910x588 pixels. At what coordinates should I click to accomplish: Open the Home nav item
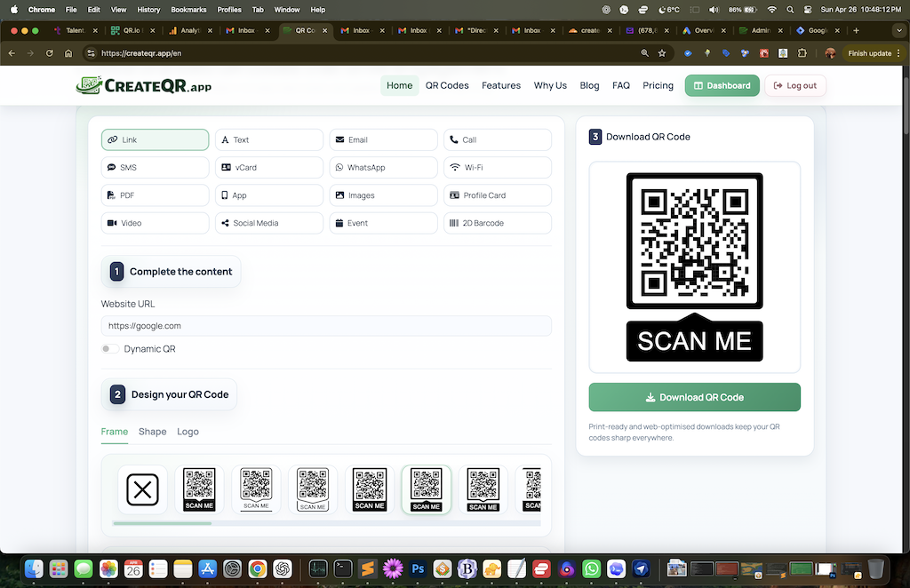click(399, 85)
